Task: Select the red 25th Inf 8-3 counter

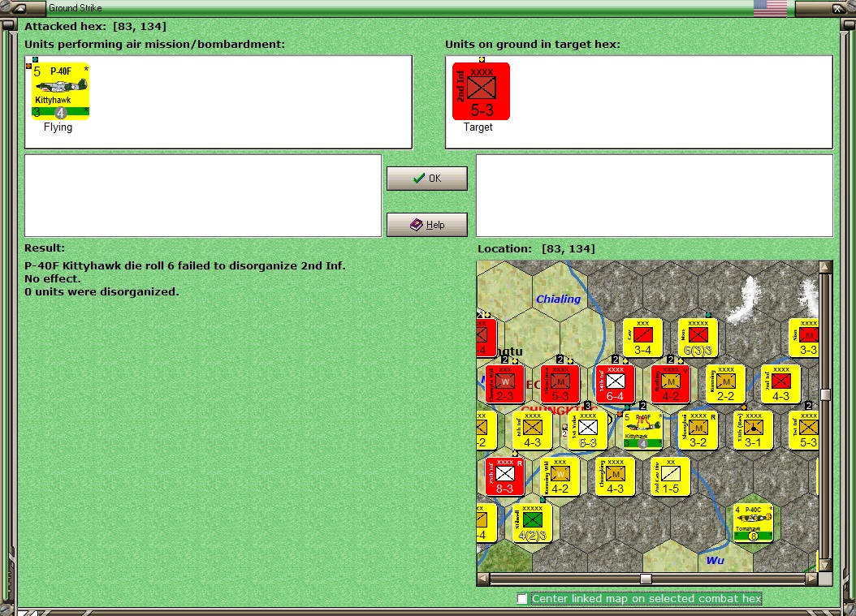Action: pos(505,477)
